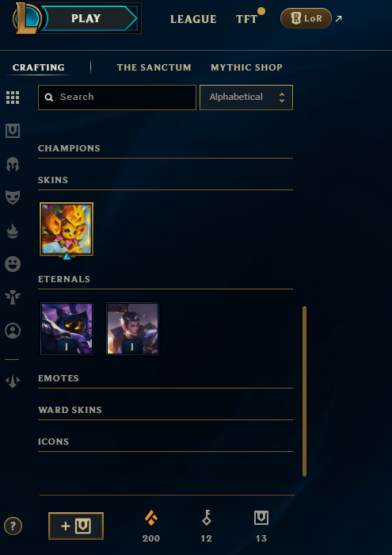Filter loot by emotes smiley icon
The image size is (392, 555).
(x=13, y=264)
